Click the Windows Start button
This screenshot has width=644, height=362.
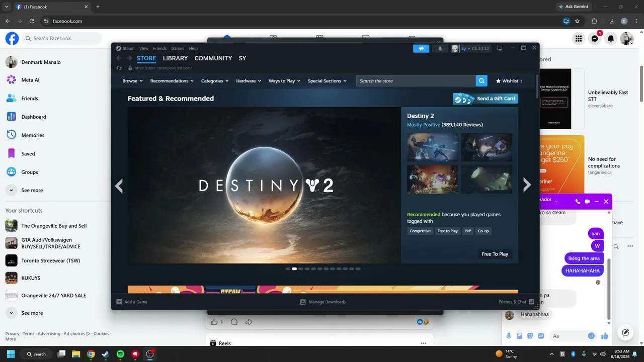(x=11, y=354)
